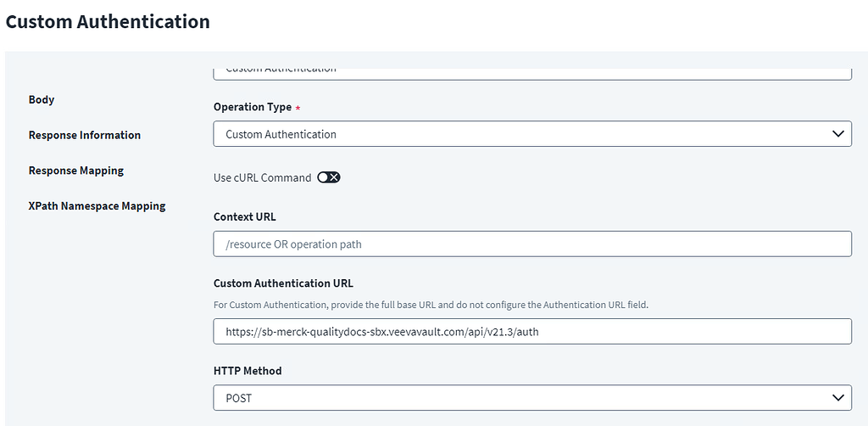Click the red required asterisk beside Operation Type
Screen dimensions: 868x426
point(298,108)
